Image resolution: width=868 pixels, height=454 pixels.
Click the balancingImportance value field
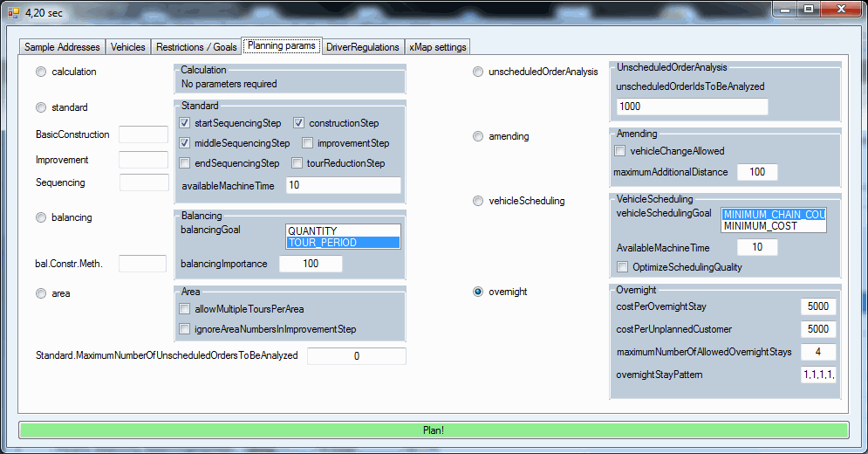[311, 264]
